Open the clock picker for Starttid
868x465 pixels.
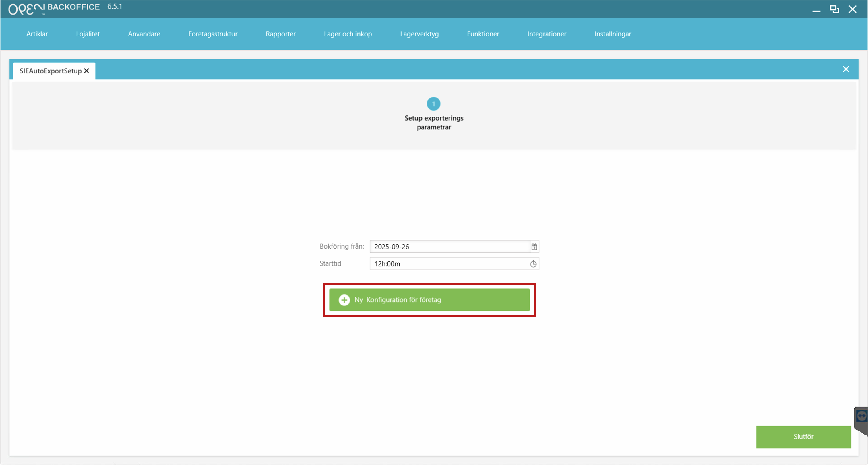533,264
